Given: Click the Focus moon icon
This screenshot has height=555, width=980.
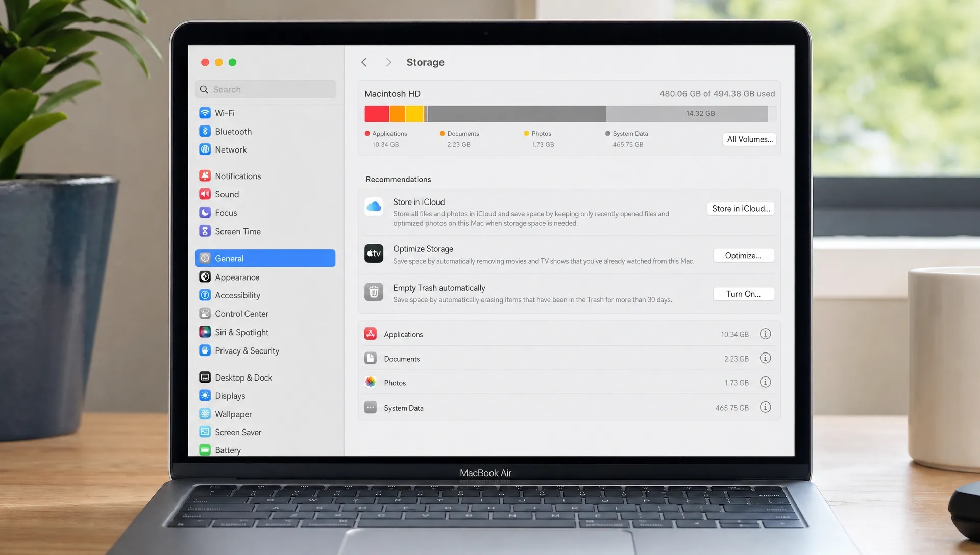Looking at the screenshot, I should click(205, 213).
